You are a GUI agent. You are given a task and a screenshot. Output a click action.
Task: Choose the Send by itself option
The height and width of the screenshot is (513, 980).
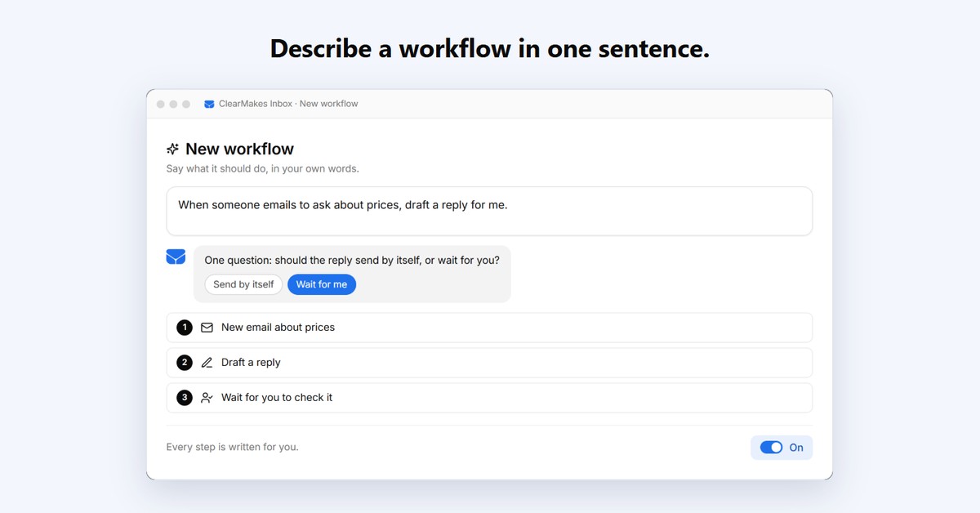(243, 284)
